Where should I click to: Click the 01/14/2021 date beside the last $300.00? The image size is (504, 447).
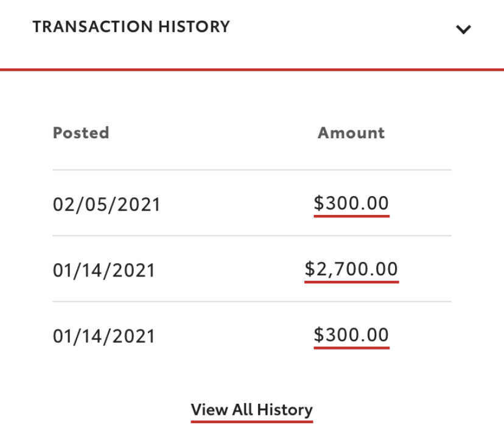[104, 336]
